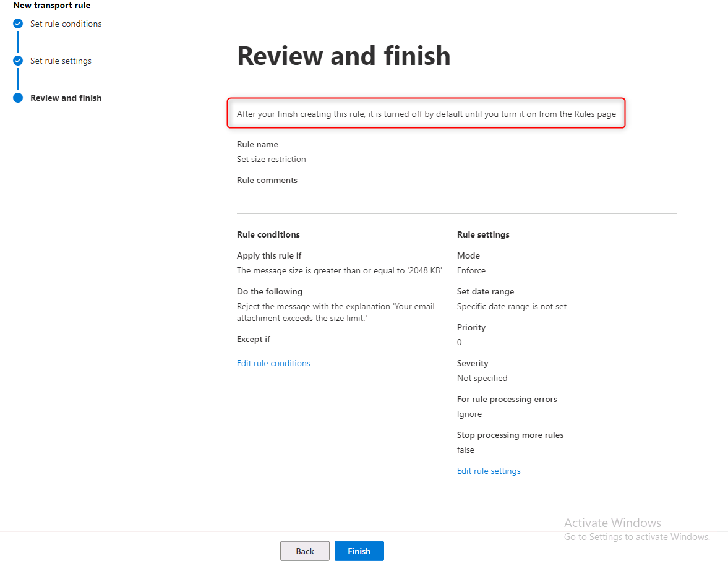Click the Set rule conditions checkmark icon
Image resolution: width=728 pixels, height=566 pixels.
(18, 24)
